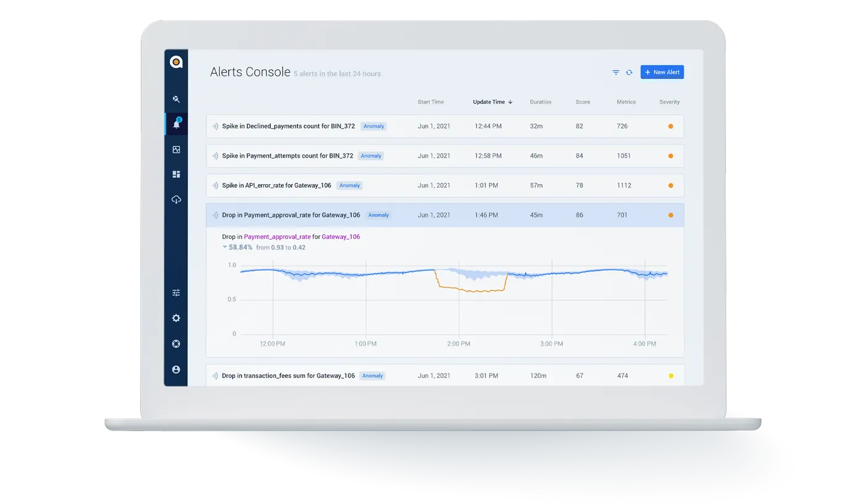Open the alerts filter icon
Viewport: 865px width, 504px height.
coord(616,72)
